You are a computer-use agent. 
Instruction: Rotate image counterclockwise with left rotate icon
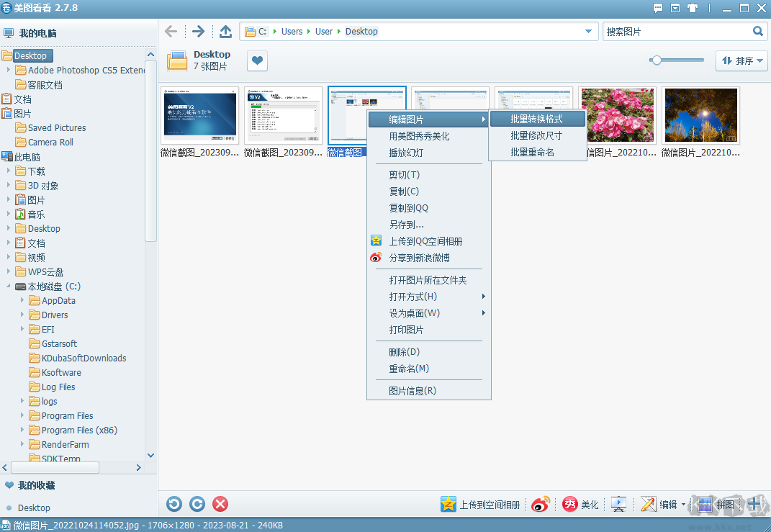[173, 504]
